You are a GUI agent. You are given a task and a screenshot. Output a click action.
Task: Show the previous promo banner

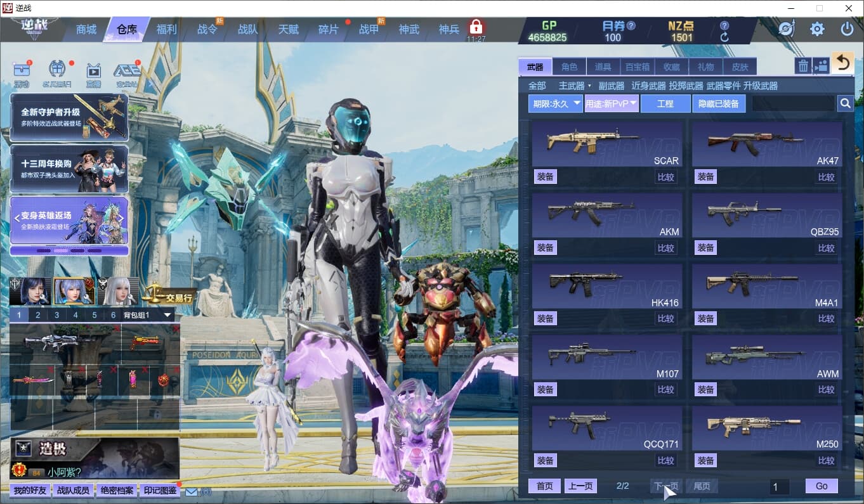click(x=17, y=219)
